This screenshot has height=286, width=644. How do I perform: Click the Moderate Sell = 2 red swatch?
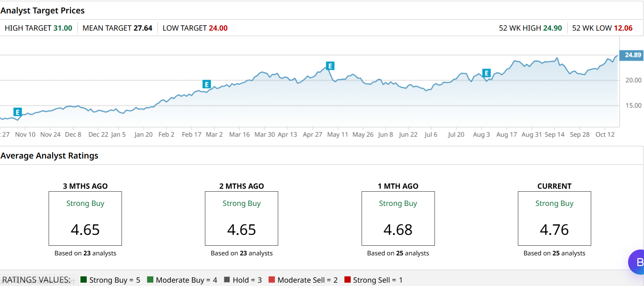point(272,280)
